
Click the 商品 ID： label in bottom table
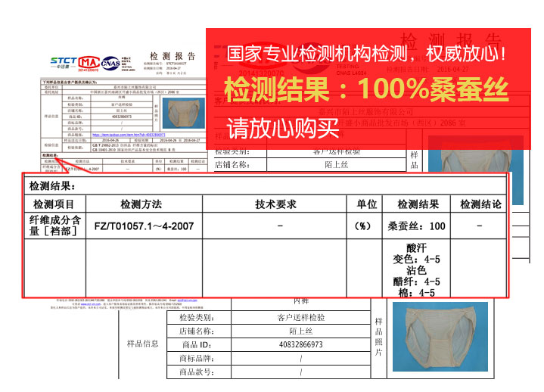tap(197, 345)
